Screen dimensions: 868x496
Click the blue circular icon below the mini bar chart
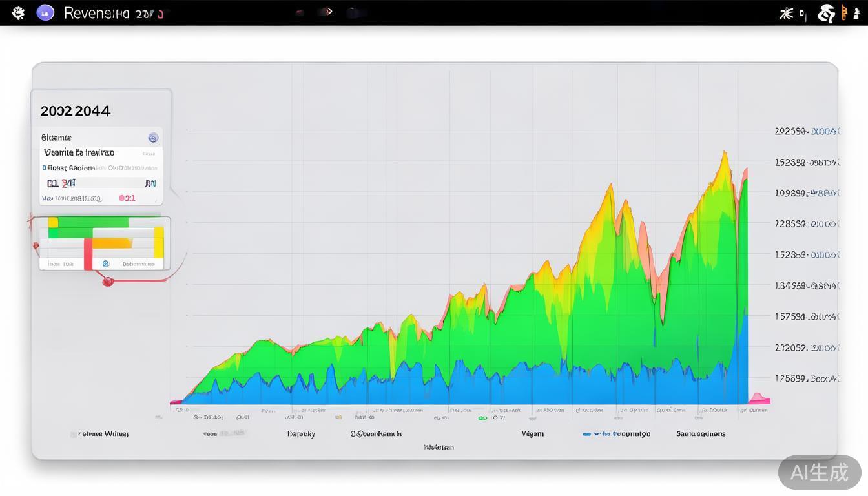(x=106, y=263)
